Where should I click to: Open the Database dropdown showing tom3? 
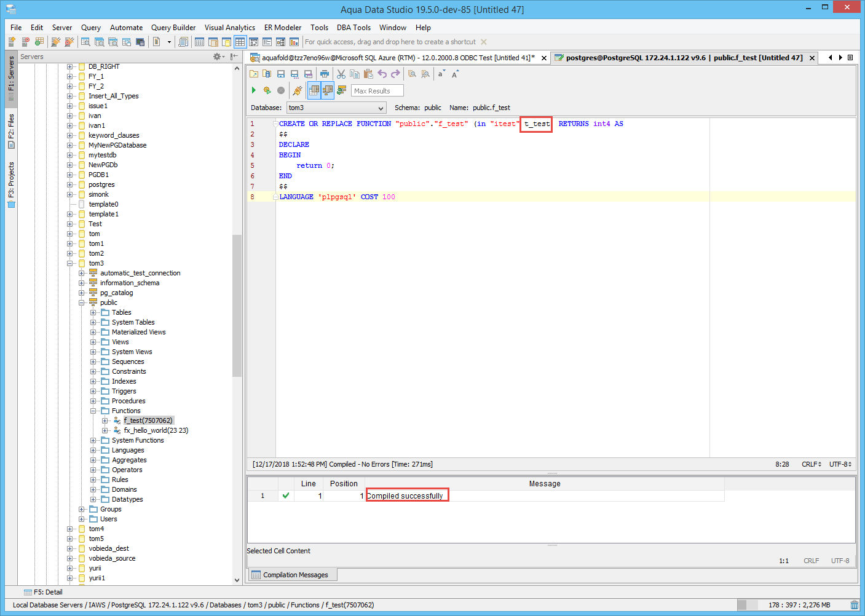pyautogui.click(x=336, y=108)
